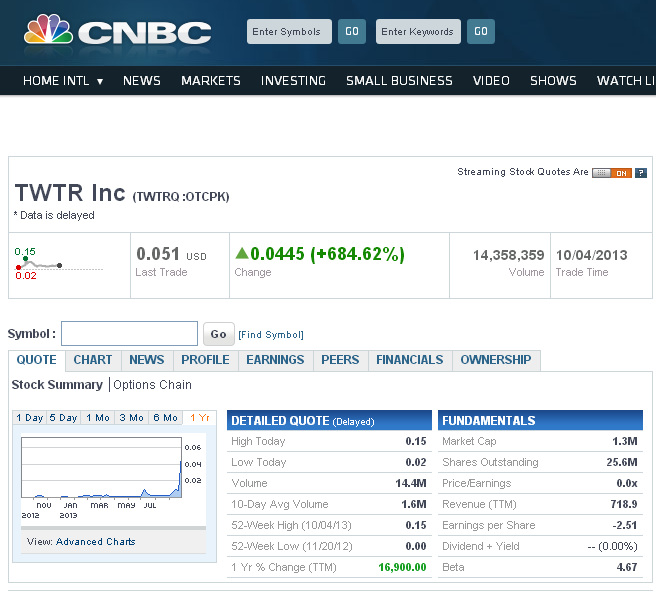Click GO next to Enter Symbols
656x591 pixels.
coord(352,31)
